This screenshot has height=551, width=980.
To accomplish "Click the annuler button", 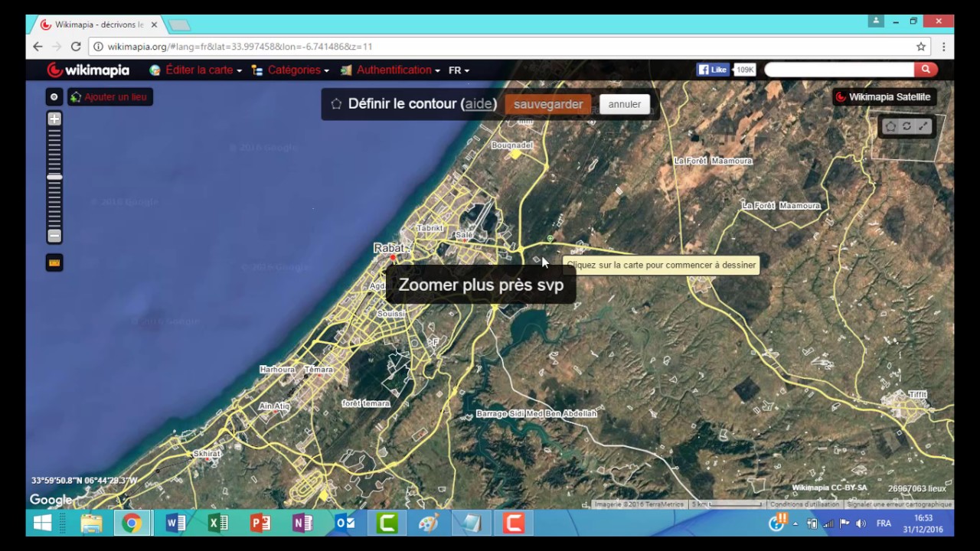I will (x=625, y=104).
